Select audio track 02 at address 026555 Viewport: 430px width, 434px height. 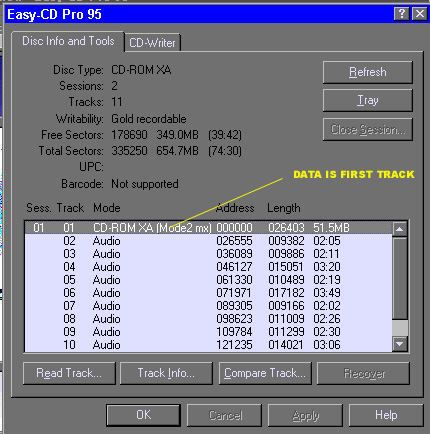(208, 241)
